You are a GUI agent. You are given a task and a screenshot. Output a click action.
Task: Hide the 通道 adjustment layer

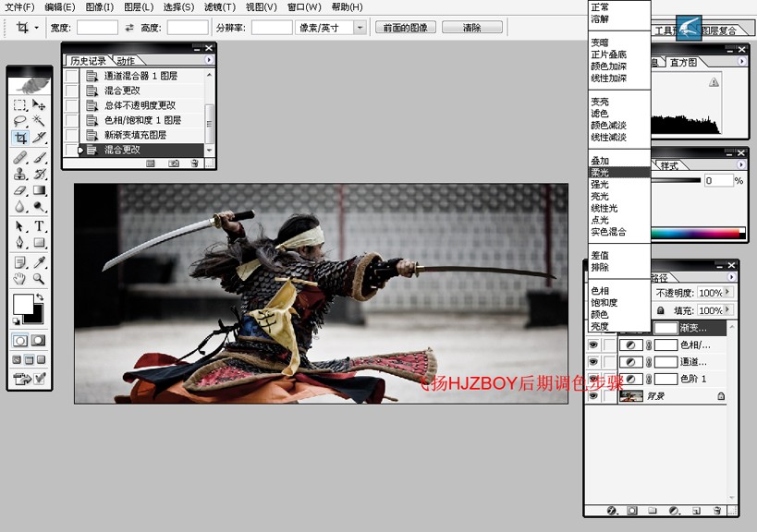tap(593, 362)
